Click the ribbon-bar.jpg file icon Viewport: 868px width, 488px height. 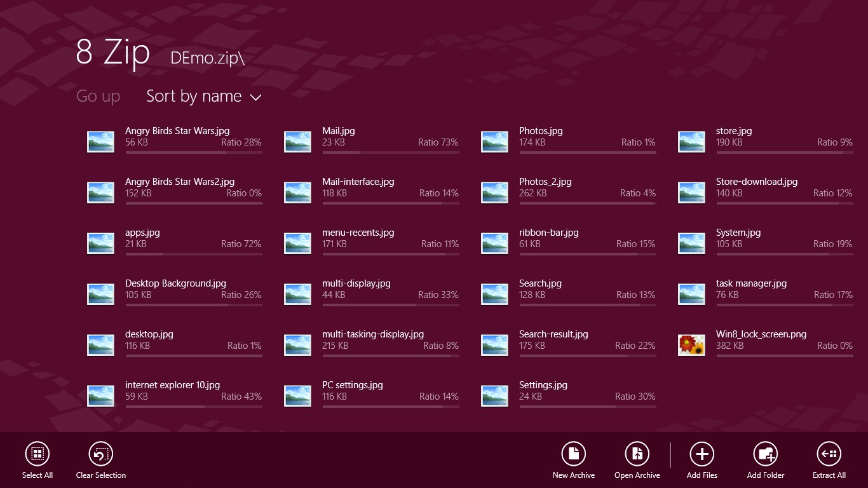[494, 243]
